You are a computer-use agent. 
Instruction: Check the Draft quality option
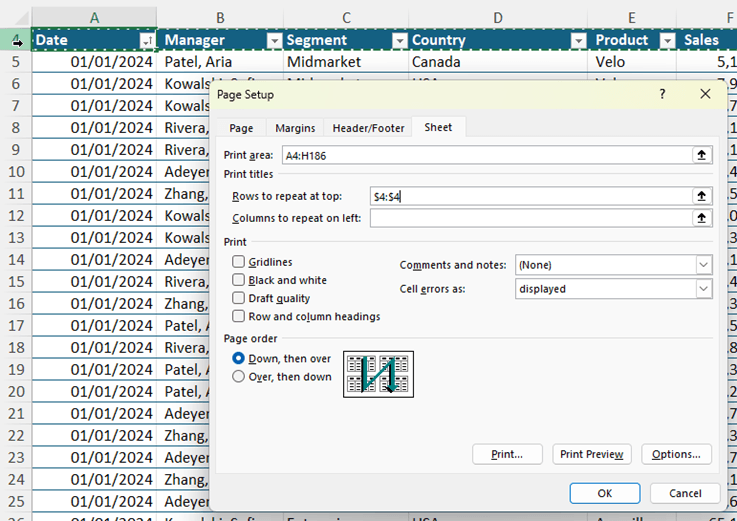(238, 298)
